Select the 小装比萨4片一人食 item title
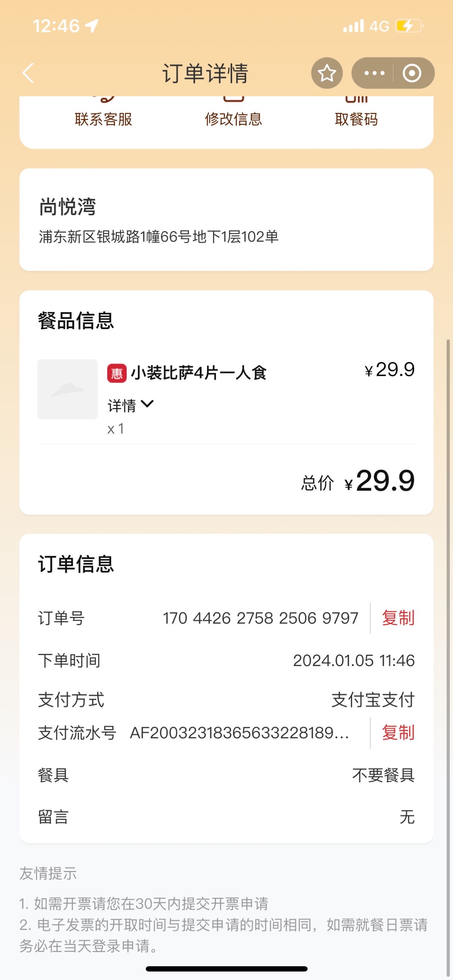This screenshot has height=980, width=453. [x=199, y=373]
